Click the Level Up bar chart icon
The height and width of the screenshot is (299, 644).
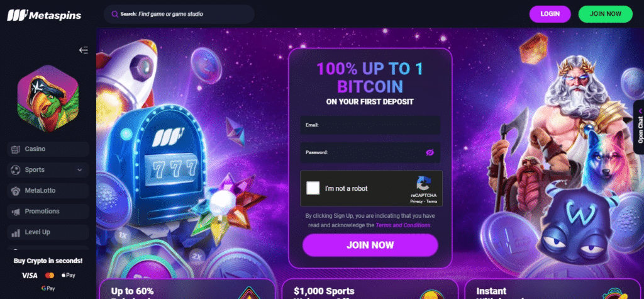[x=16, y=232]
